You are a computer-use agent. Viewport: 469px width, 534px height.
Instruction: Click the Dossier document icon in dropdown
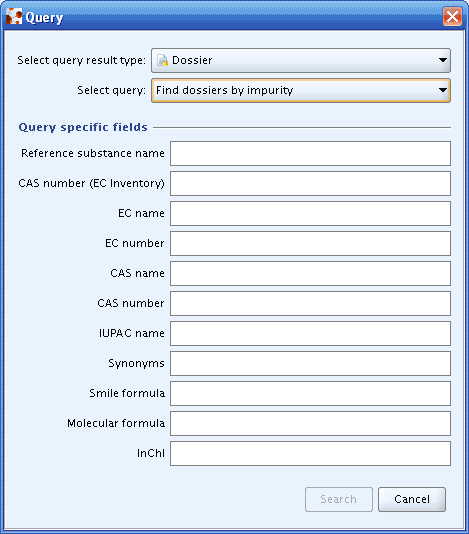click(x=162, y=60)
